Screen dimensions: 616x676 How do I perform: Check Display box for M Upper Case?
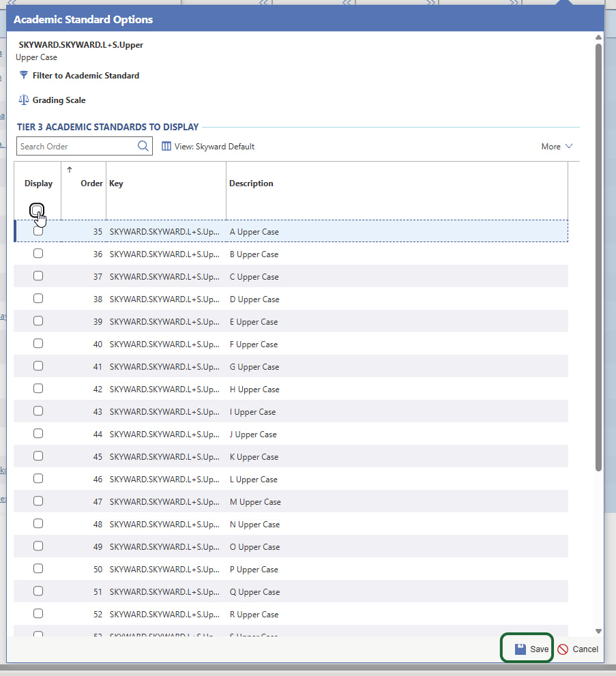[38, 501]
